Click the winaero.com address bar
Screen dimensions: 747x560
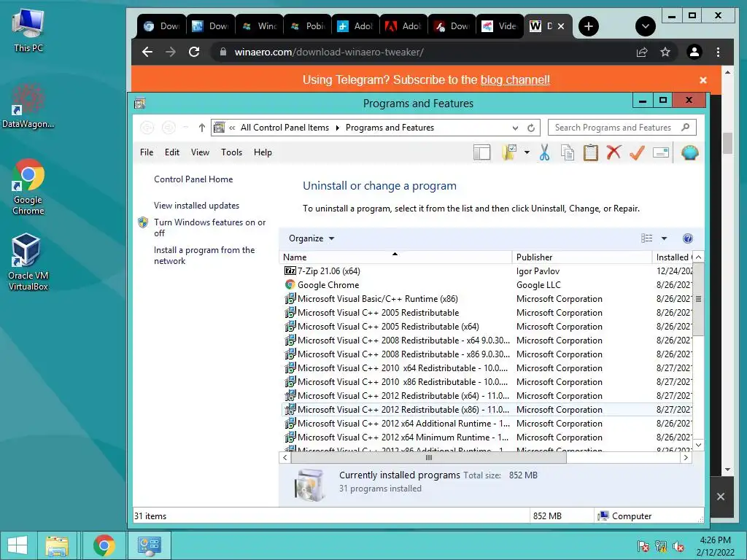coord(419,52)
